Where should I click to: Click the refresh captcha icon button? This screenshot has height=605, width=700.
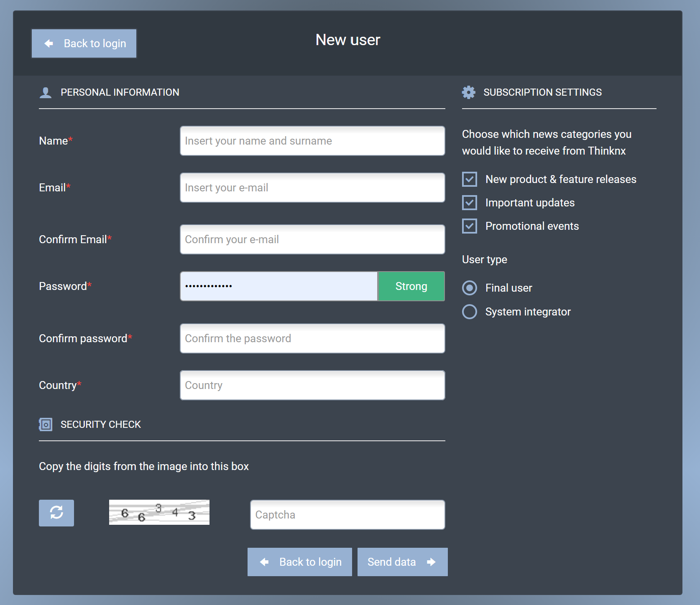[x=56, y=513]
